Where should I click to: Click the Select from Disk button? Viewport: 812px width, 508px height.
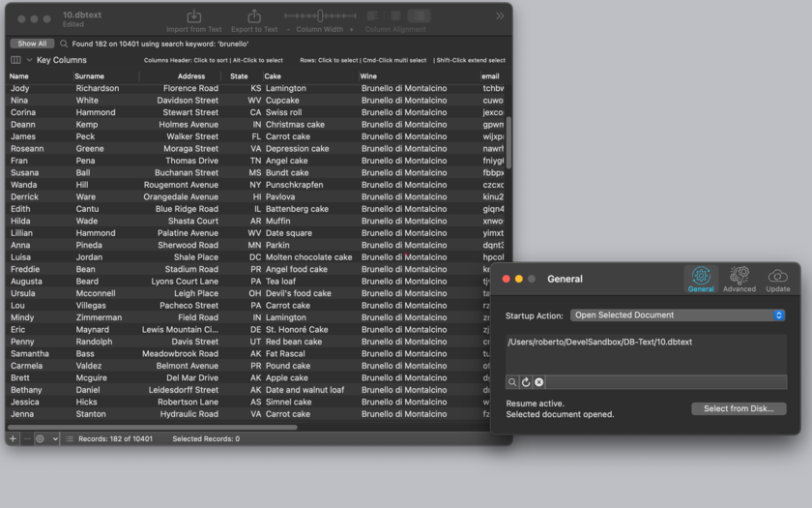[739, 408]
